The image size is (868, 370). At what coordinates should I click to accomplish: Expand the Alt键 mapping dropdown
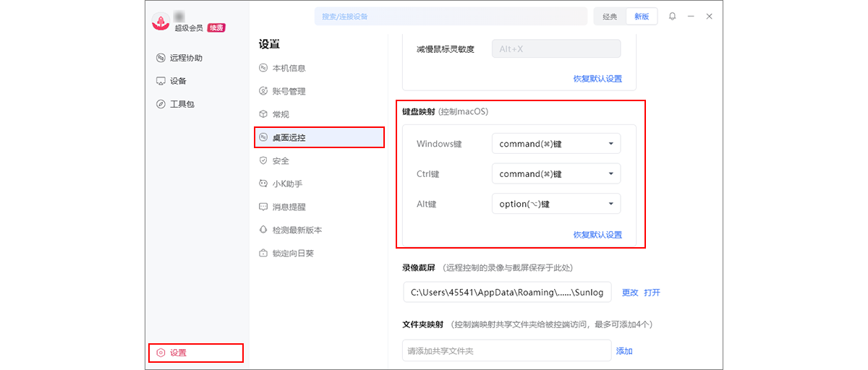(556, 205)
